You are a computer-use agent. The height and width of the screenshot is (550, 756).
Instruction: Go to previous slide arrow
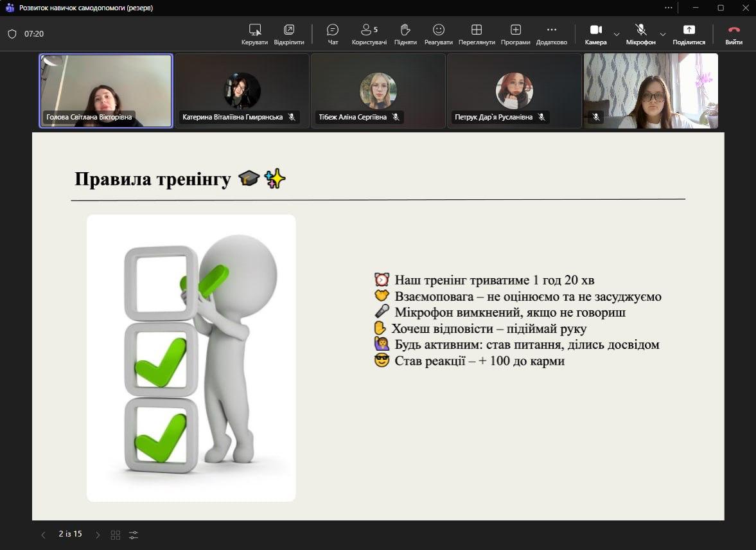(x=43, y=535)
